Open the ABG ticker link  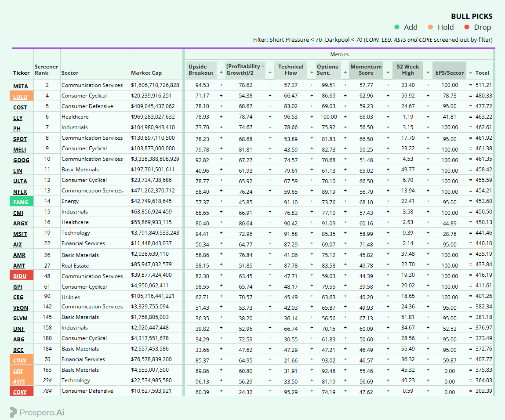tap(19, 340)
